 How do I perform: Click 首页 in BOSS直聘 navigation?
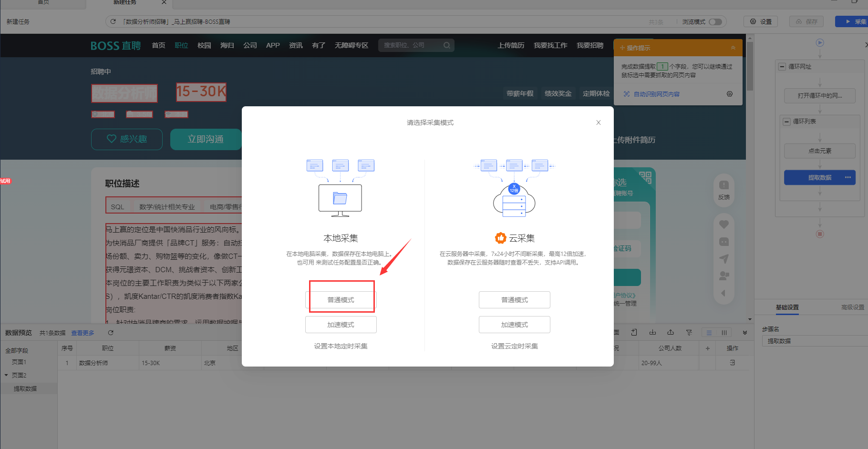158,45
